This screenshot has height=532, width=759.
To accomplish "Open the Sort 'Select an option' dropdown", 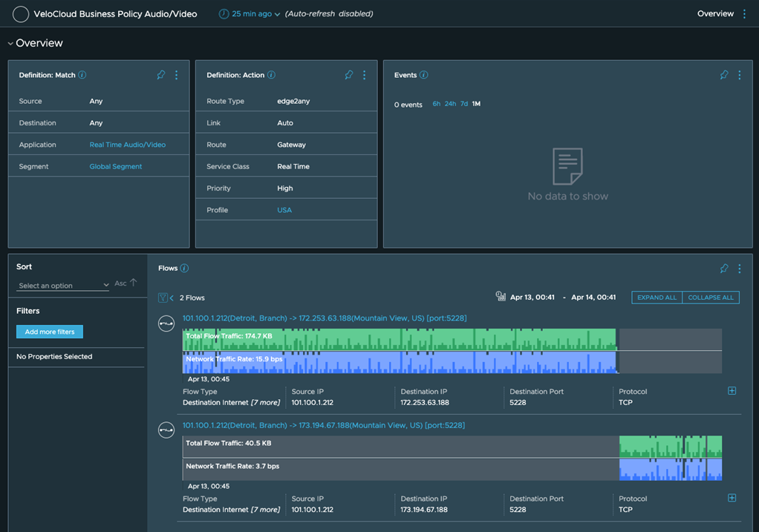I will pyautogui.click(x=63, y=286).
